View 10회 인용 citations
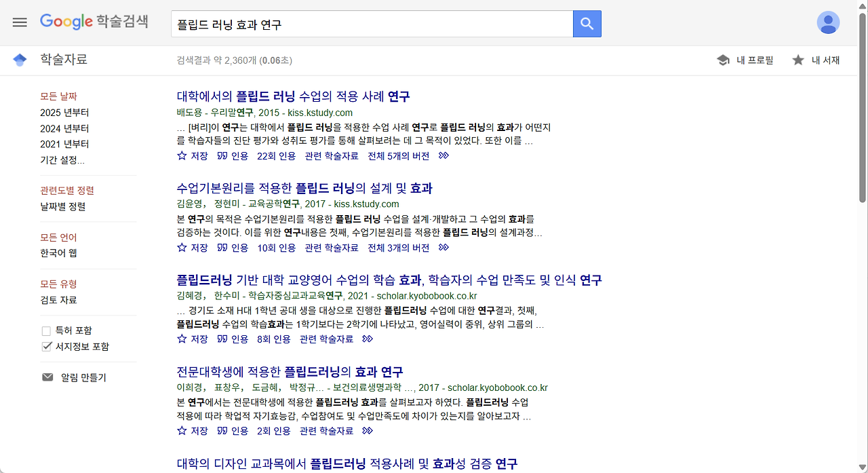 click(x=277, y=248)
